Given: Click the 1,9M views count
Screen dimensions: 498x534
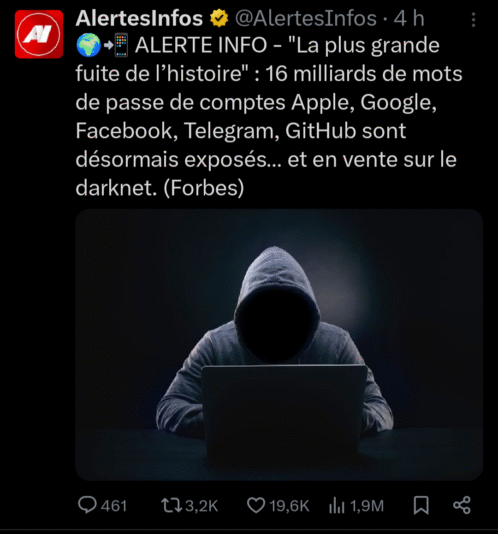Looking at the screenshot, I should [x=367, y=506].
